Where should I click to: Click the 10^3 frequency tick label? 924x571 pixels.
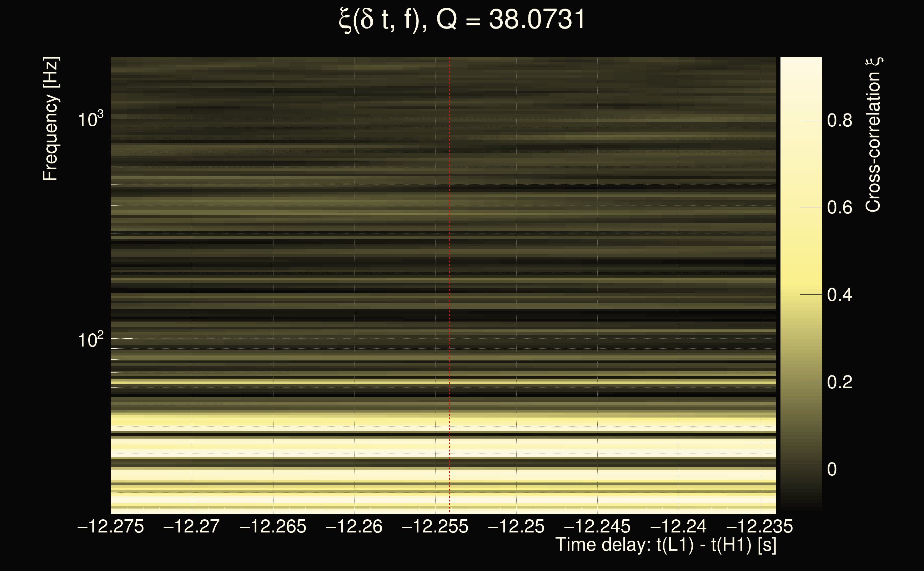pyautogui.click(x=90, y=119)
